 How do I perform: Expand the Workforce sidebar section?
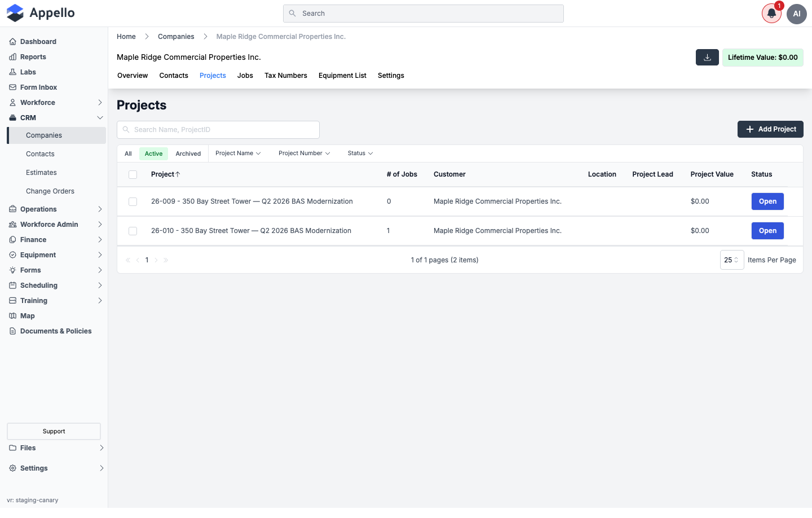(x=100, y=103)
